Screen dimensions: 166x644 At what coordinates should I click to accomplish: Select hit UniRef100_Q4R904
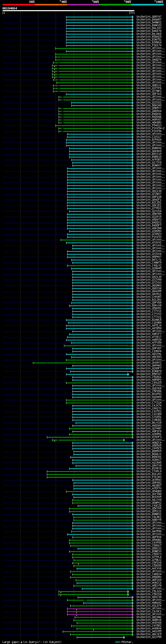pyautogui.click(x=149, y=111)
